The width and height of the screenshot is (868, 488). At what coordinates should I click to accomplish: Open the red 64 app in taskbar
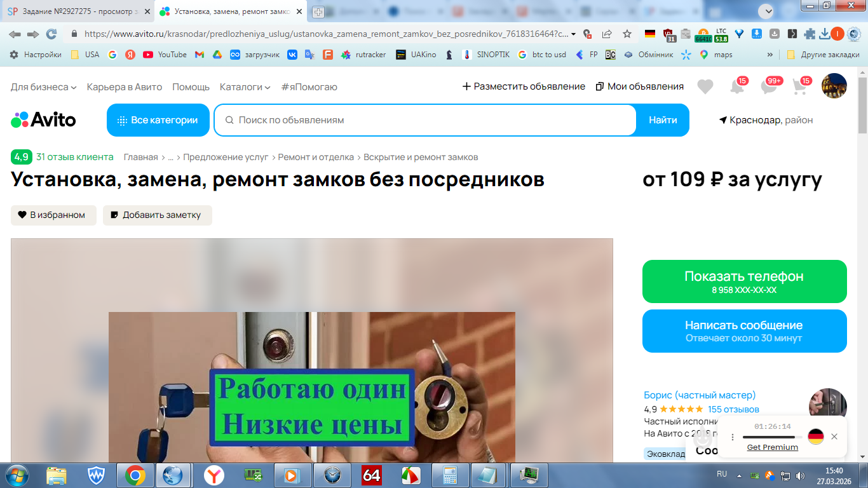[371, 475]
